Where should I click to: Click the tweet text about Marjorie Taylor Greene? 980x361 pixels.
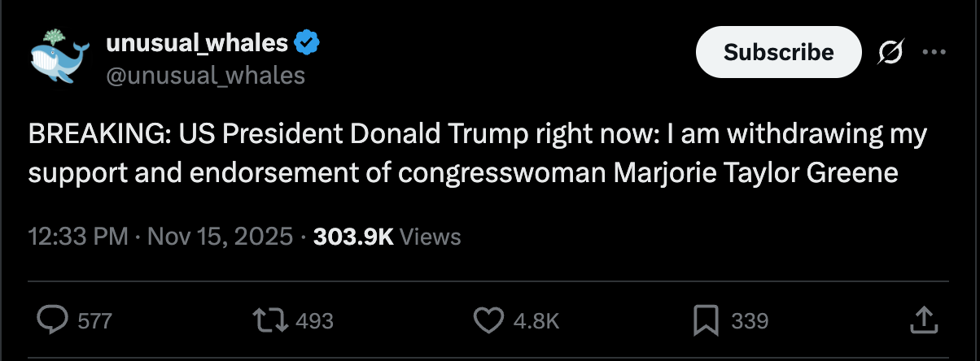click(476, 153)
